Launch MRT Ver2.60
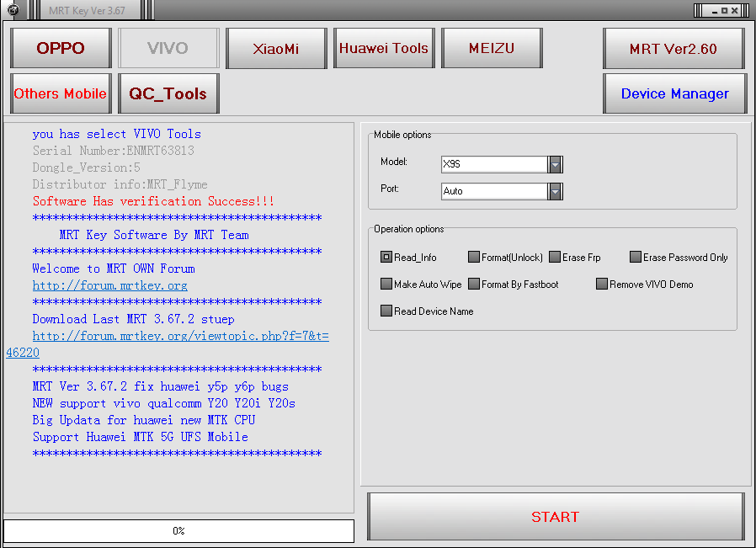The height and width of the screenshot is (548, 756). 674,48
